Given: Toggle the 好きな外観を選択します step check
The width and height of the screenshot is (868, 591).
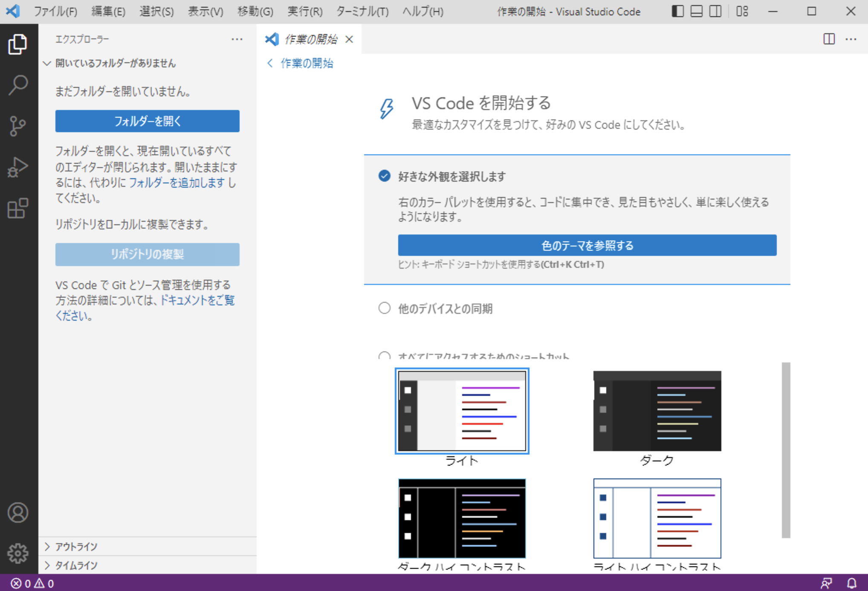Looking at the screenshot, I should [385, 176].
